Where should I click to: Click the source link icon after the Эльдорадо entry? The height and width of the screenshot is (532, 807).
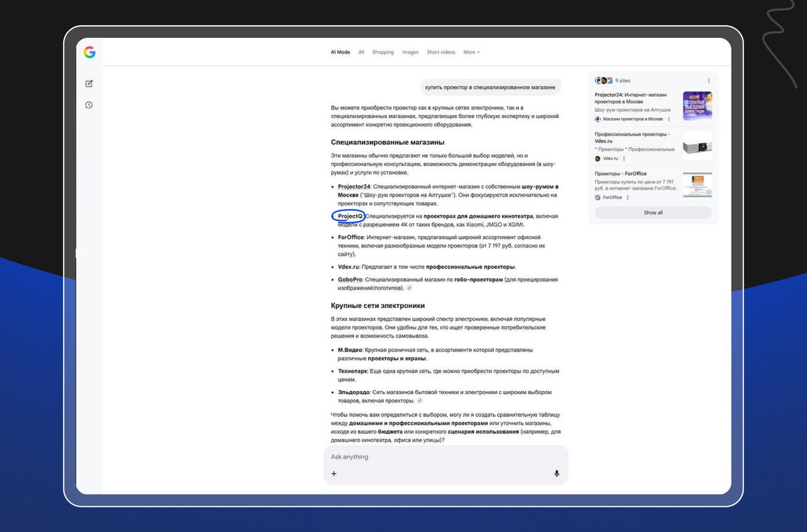tap(420, 401)
